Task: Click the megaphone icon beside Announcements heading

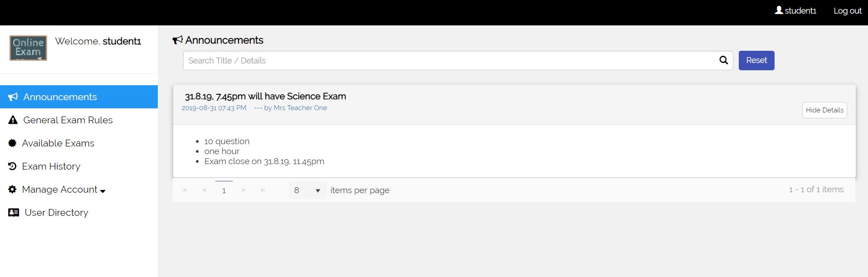Action: pyautogui.click(x=178, y=40)
